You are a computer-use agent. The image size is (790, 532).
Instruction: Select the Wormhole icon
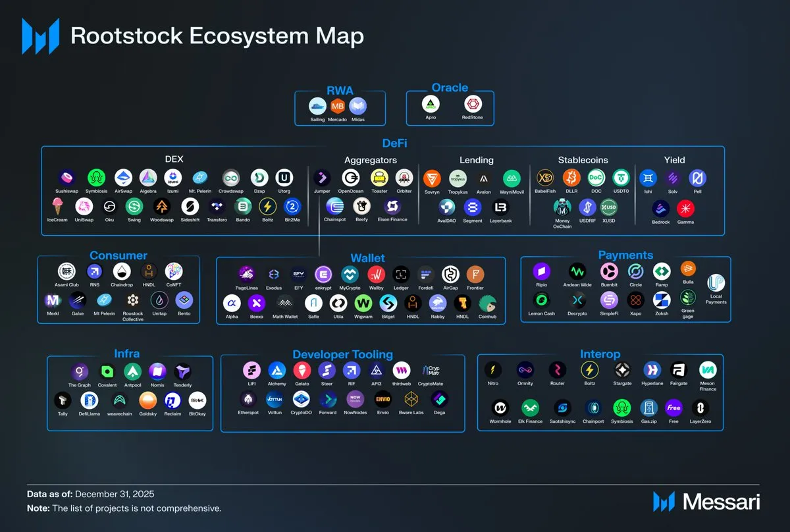coord(500,408)
